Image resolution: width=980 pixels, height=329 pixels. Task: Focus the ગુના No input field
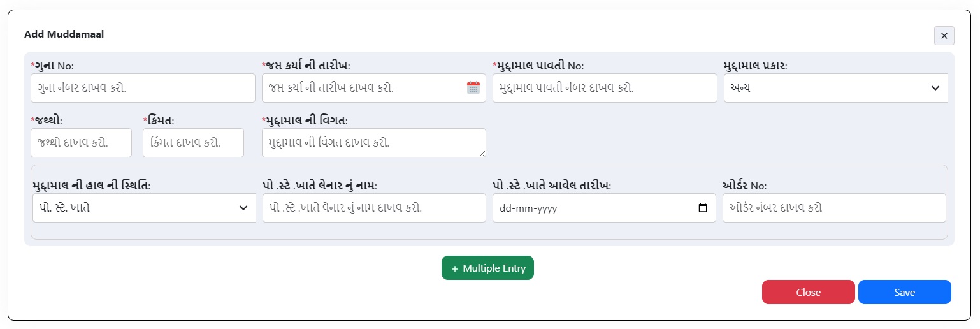[x=143, y=88]
